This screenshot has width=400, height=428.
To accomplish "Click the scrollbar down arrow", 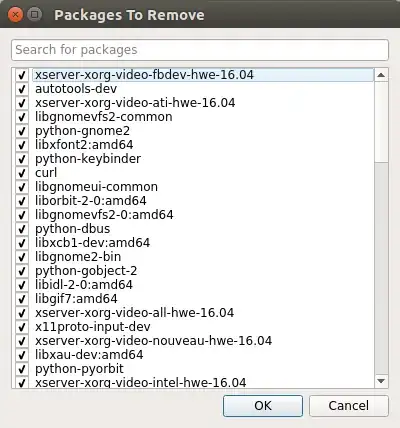I will [x=381, y=381].
